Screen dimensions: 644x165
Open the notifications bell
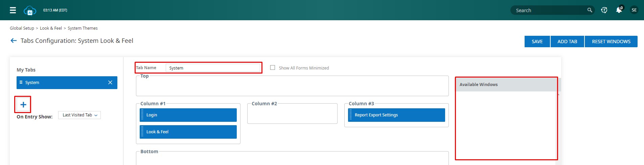click(619, 10)
